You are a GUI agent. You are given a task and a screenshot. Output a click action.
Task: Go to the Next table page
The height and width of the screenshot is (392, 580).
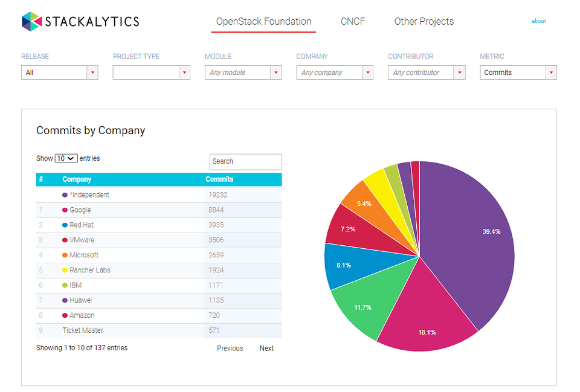pyautogui.click(x=266, y=349)
